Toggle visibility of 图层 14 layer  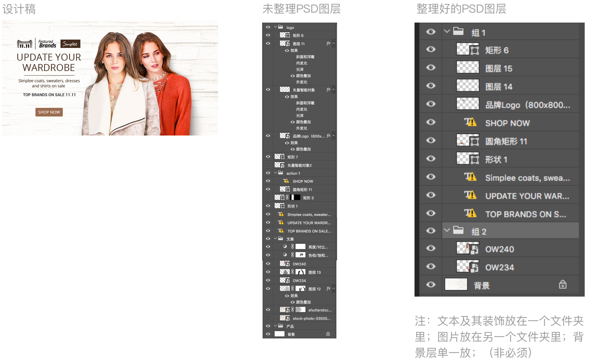pyautogui.click(x=431, y=86)
